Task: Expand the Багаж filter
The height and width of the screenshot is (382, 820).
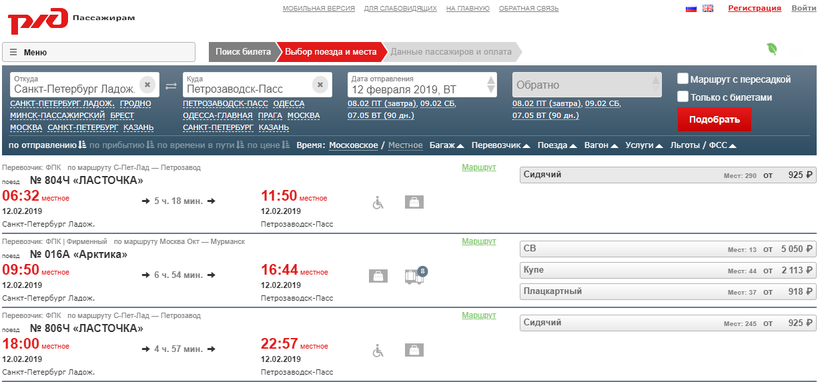Action: (447, 145)
